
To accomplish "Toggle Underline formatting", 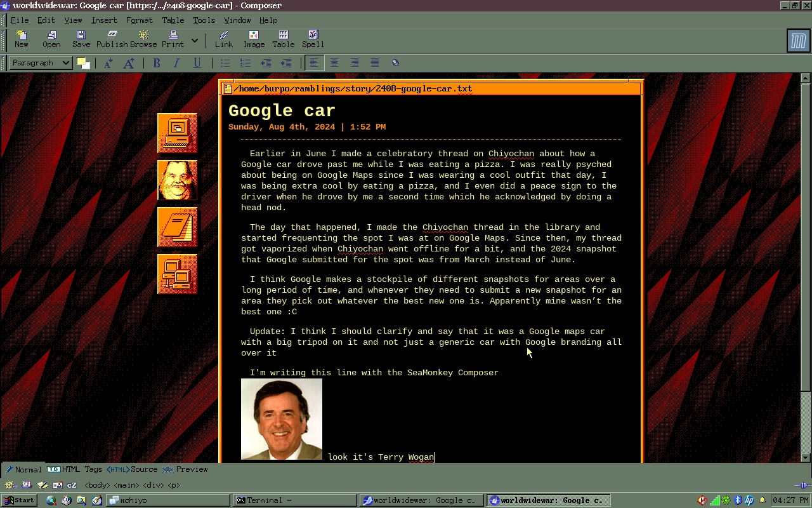I will click(x=197, y=63).
